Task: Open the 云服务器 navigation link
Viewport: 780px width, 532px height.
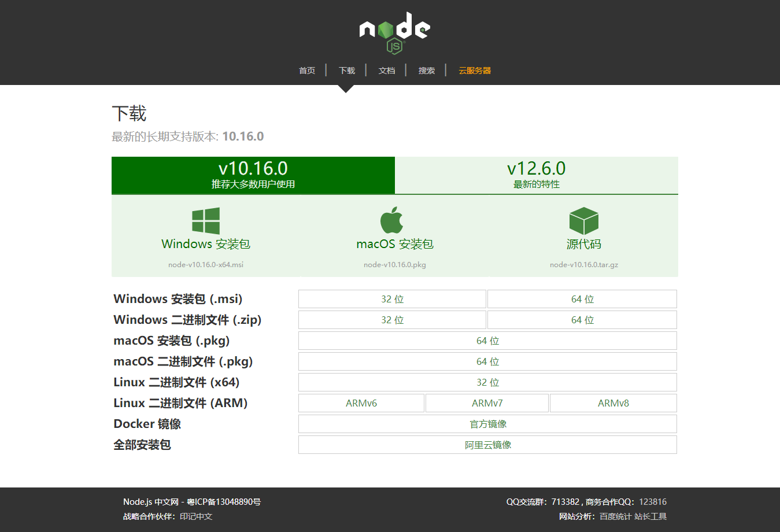Action: [475, 71]
